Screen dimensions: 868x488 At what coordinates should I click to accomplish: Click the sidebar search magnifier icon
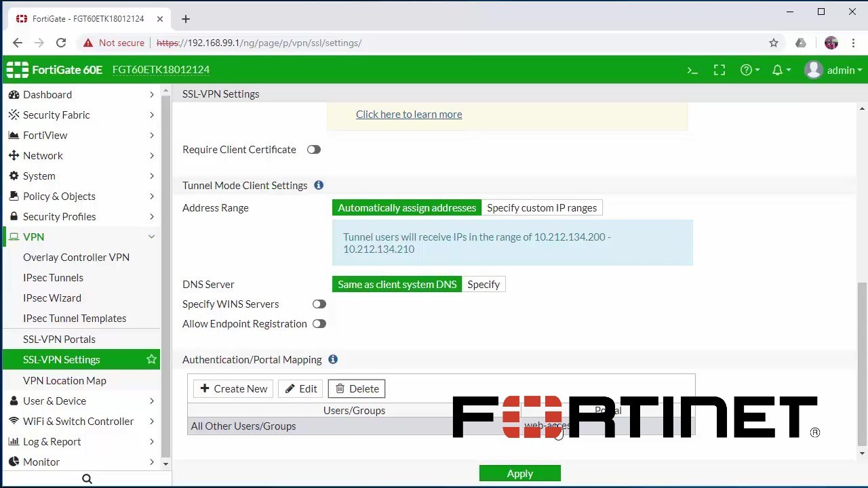(x=87, y=479)
